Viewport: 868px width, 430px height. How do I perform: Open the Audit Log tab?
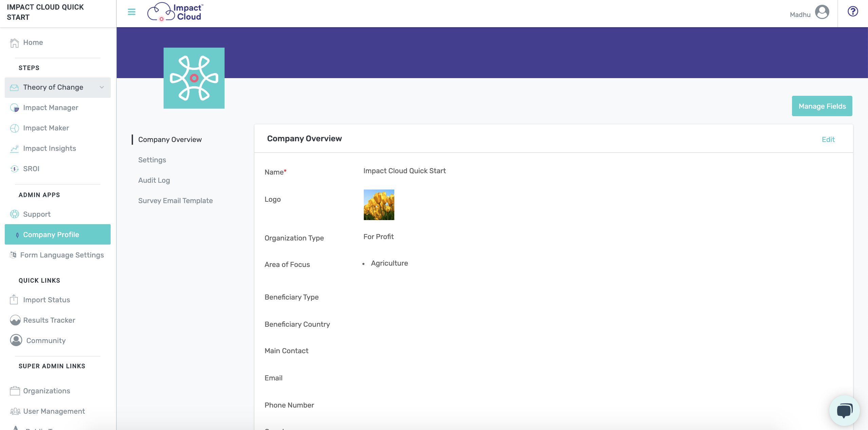point(154,180)
